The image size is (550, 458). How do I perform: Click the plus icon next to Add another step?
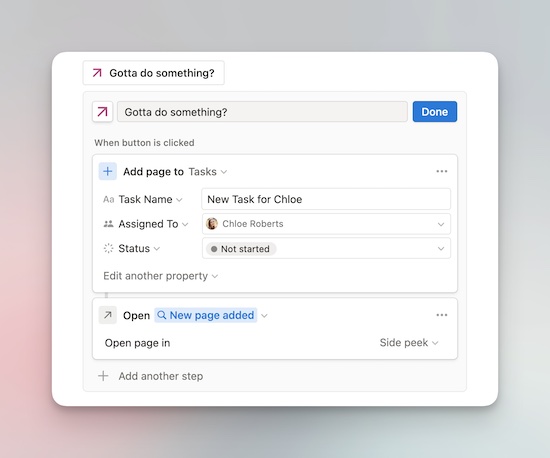(103, 376)
